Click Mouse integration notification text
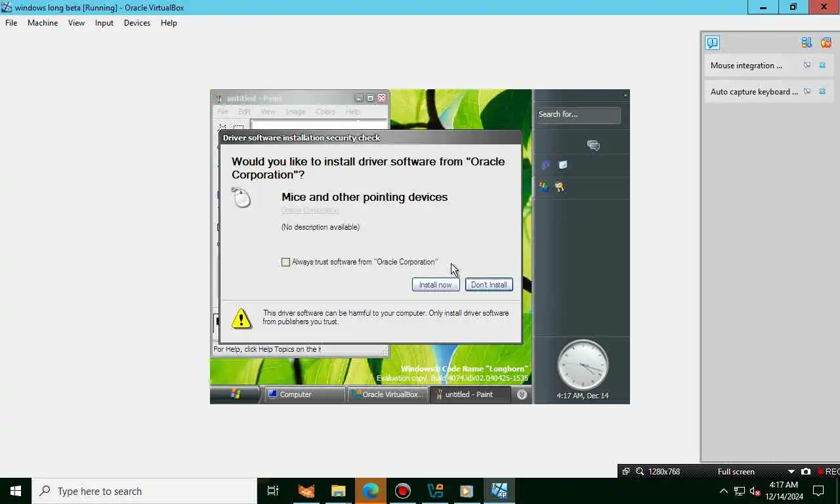Image resolution: width=840 pixels, height=504 pixels. pyautogui.click(x=746, y=66)
